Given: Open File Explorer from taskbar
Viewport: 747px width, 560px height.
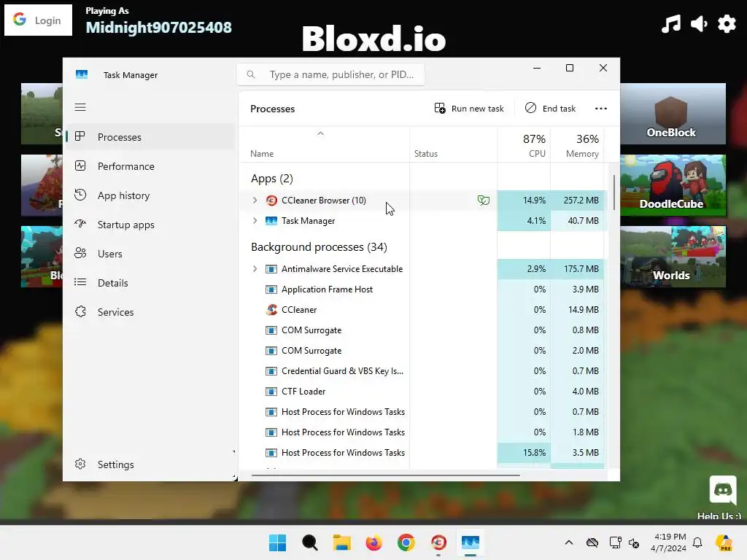Looking at the screenshot, I should click(341, 542).
